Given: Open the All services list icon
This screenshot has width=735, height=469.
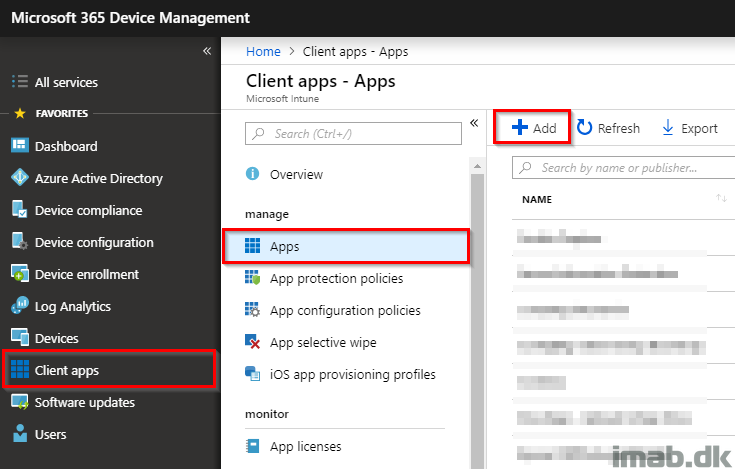Looking at the screenshot, I should pyautogui.click(x=20, y=82).
